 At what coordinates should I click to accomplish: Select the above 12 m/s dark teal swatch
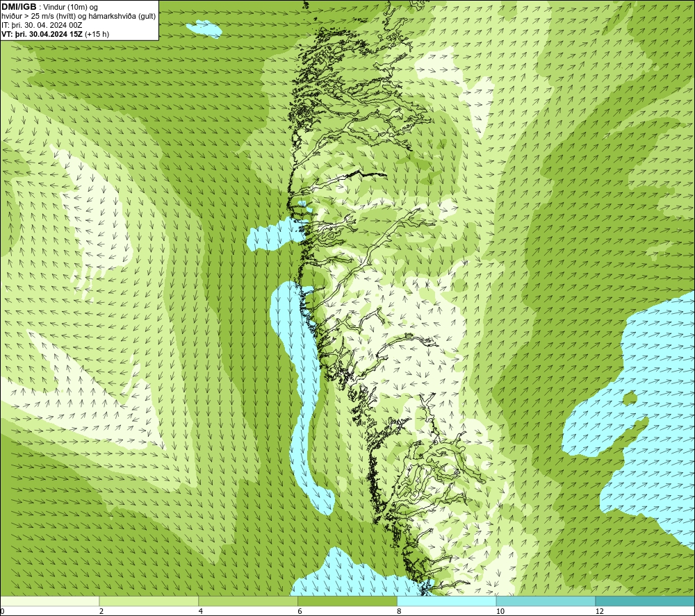[646, 601]
